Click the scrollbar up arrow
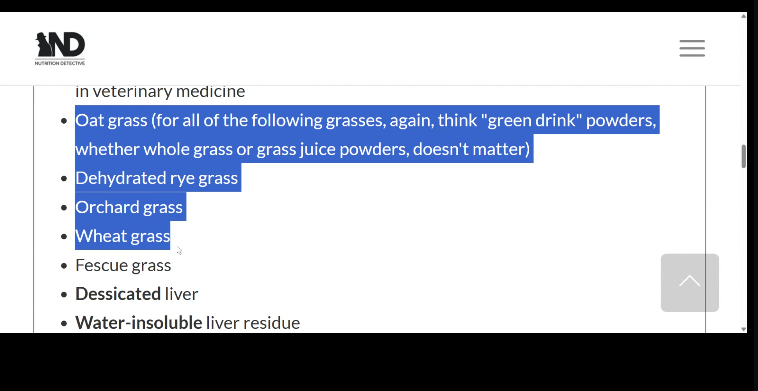 click(x=743, y=16)
